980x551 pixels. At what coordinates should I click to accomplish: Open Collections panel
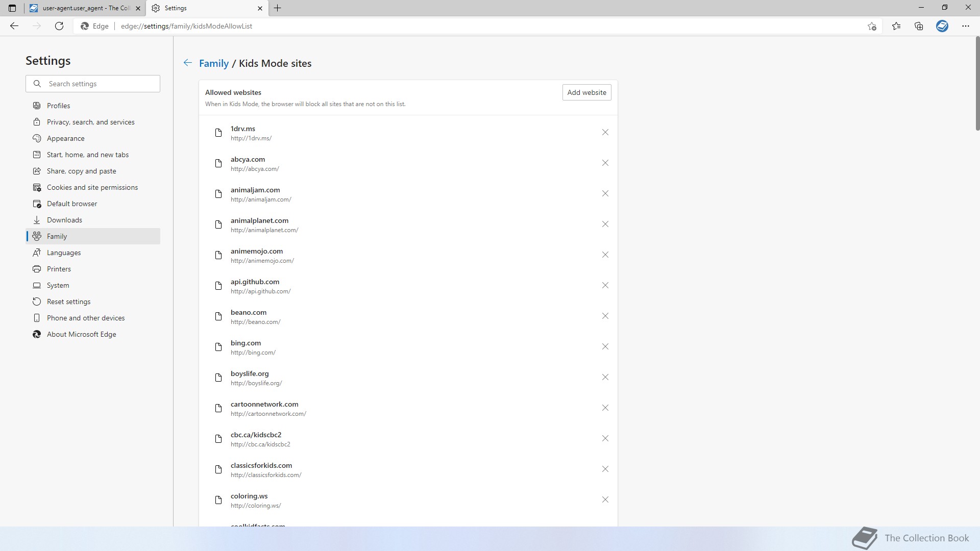click(919, 26)
